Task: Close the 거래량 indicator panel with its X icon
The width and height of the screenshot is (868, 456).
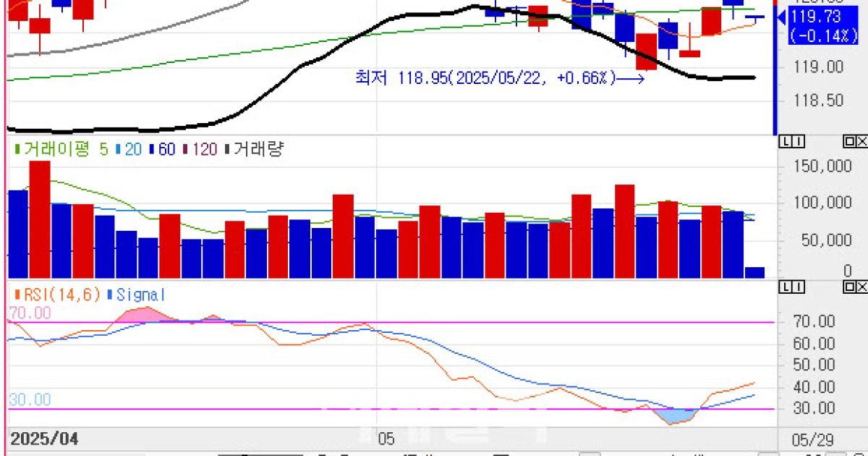Action: (x=862, y=142)
